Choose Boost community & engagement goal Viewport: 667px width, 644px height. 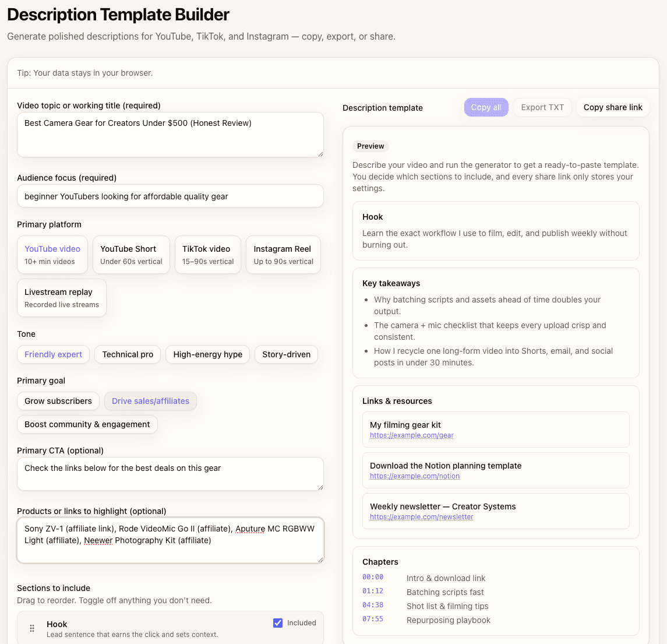(87, 424)
